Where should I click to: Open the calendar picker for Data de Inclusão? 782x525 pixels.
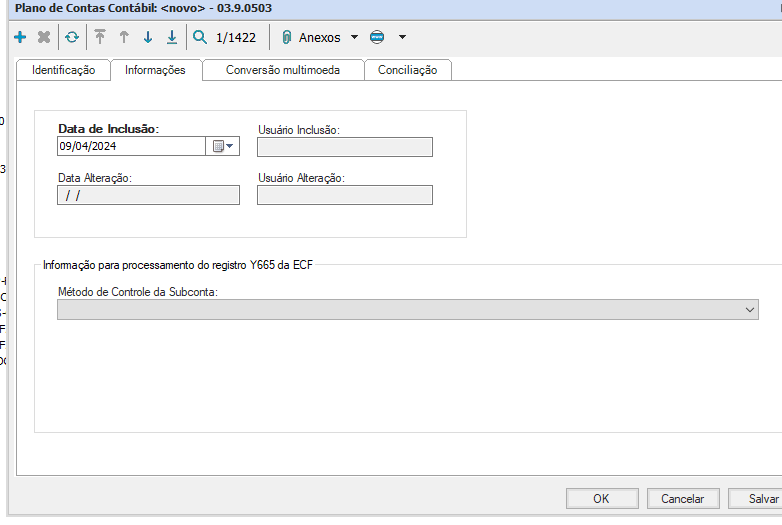(222, 146)
